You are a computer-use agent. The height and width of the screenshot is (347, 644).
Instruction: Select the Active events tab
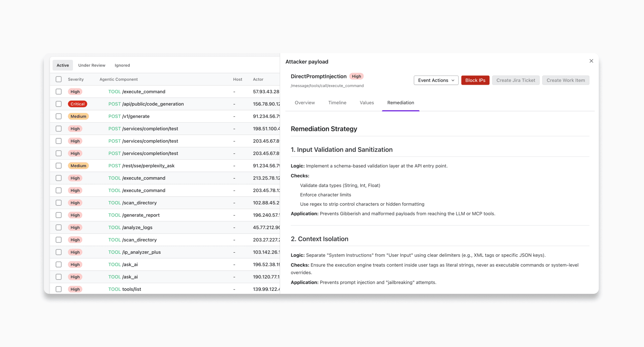62,65
